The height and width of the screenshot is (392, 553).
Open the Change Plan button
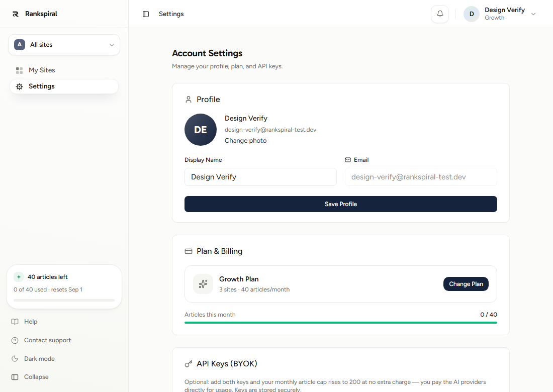pyautogui.click(x=466, y=284)
